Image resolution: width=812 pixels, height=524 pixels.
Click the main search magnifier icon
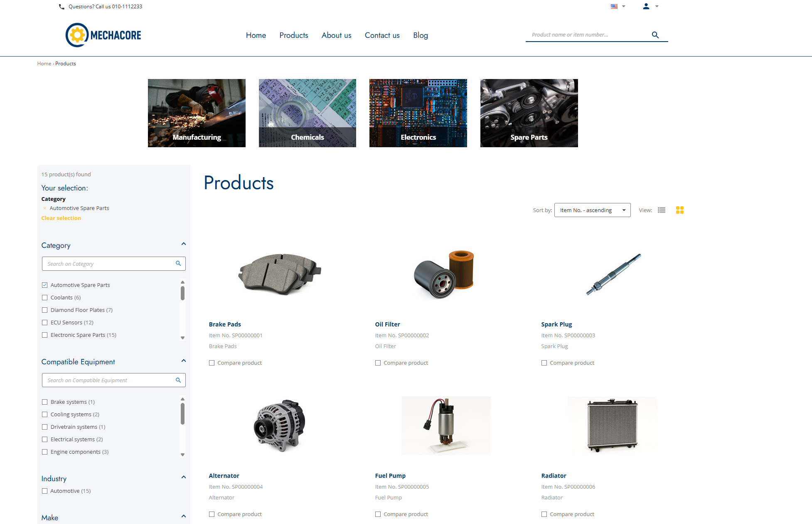click(x=655, y=35)
